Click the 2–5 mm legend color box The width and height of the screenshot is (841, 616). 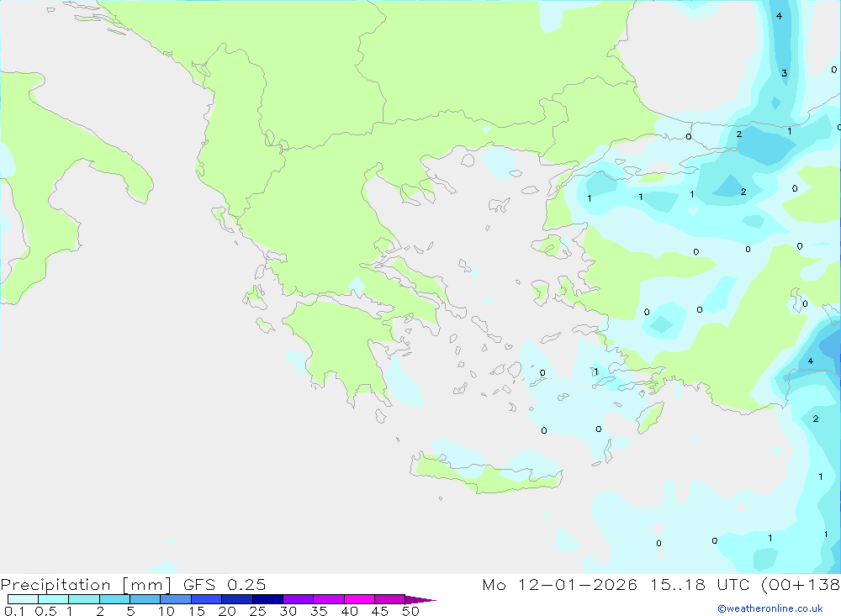[114, 599]
